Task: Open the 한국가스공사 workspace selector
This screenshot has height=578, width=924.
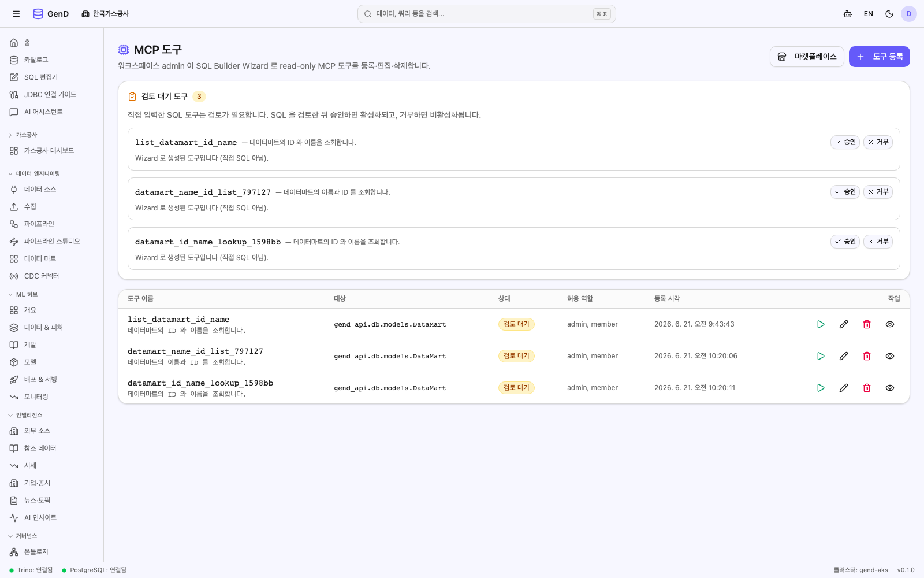Action: pyautogui.click(x=105, y=14)
